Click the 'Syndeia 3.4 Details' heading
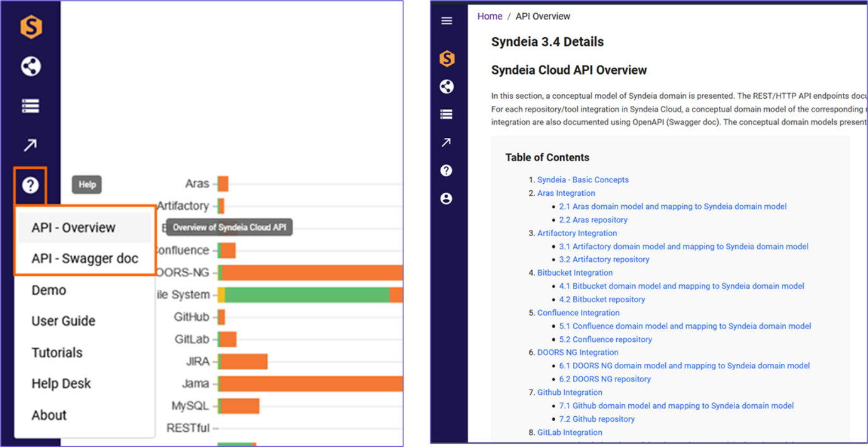 click(x=548, y=42)
